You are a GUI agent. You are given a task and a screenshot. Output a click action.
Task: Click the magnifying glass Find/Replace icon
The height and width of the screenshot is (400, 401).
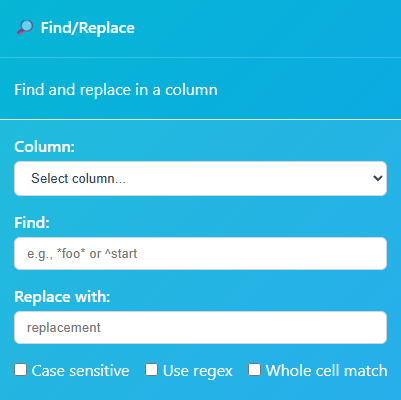25,28
